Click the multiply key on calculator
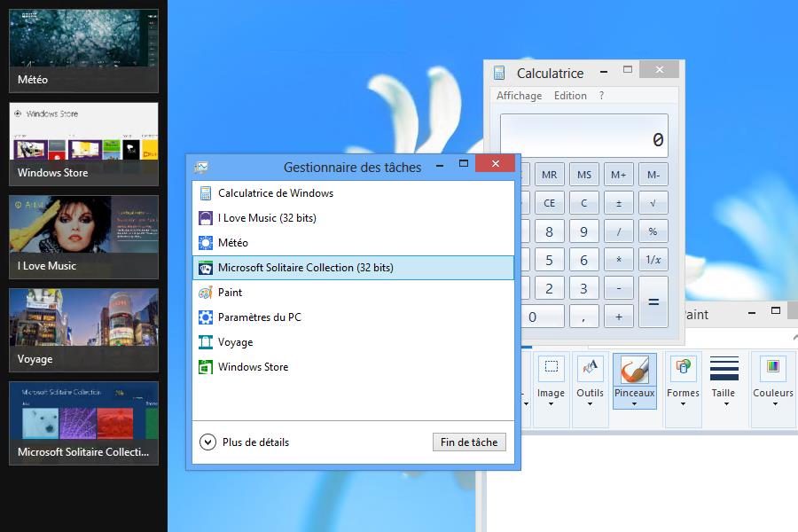Viewport: 798px width, 532px height. [x=619, y=260]
